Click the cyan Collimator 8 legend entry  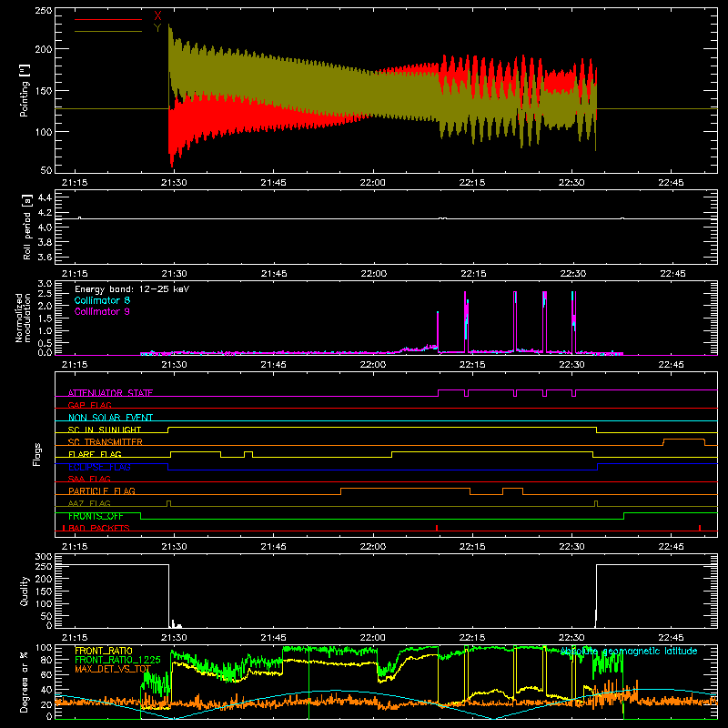tap(102, 300)
